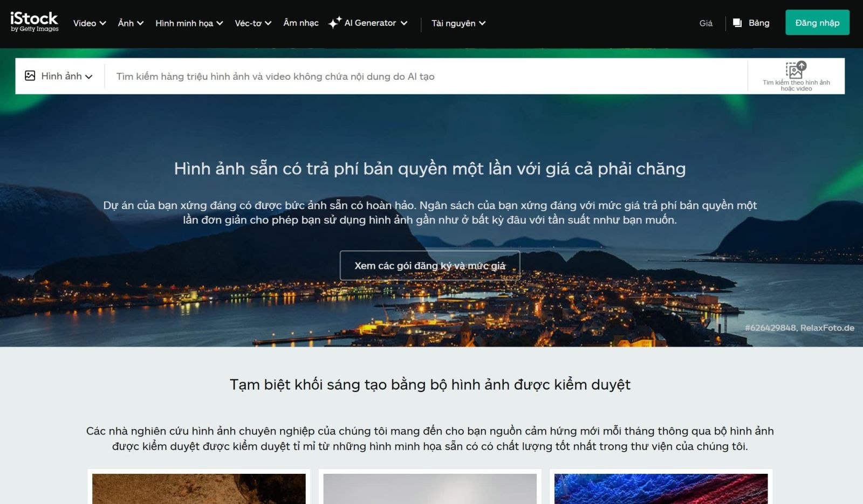
Task: Click Xem các gói đăng ký và mức giá
Action: (x=430, y=266)
